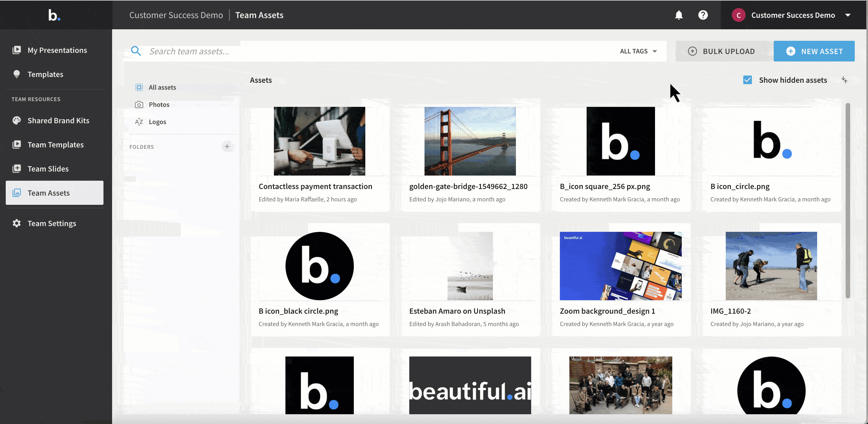868x424 pixels.
Task: Add a new folder with plus icon
Action: click(x=227, y=147)
